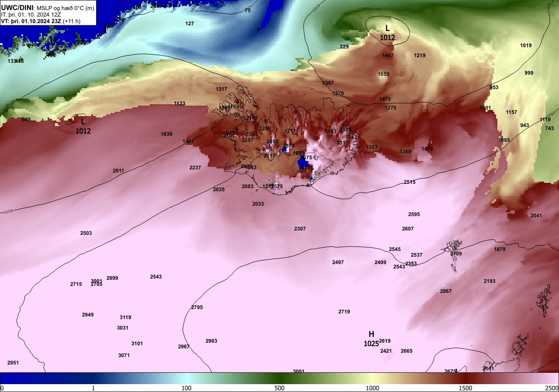
Task: Click the freezing level value '2903'
Action: tap(211, 341)
